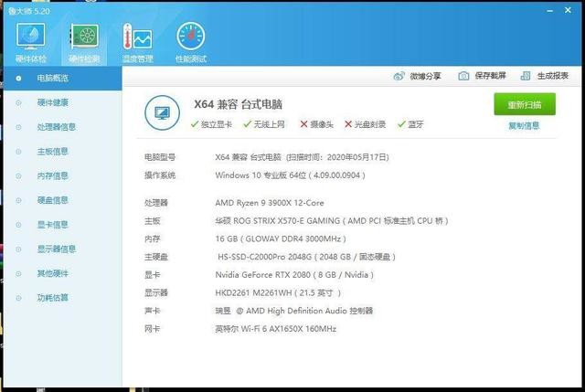This screenshot has height=392, width=585.
Task: Click the 微博分享 text button
Action: pos(425,77)
